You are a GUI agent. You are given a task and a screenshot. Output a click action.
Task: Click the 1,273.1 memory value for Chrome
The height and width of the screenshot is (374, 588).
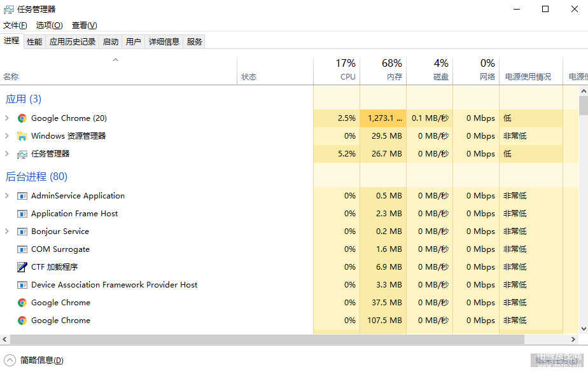[385, 118]
